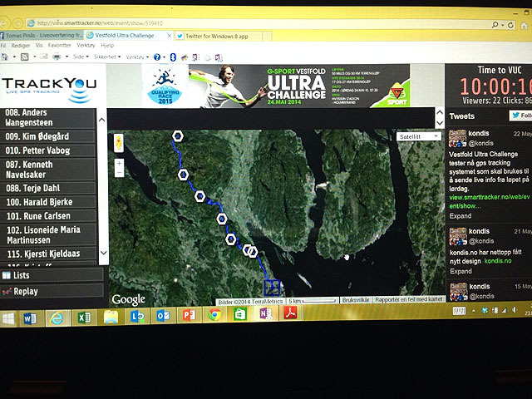Select participant 009. Kim Ødegård
The width and height of the screenshot is (532, 399).
(x=48, y=136)
